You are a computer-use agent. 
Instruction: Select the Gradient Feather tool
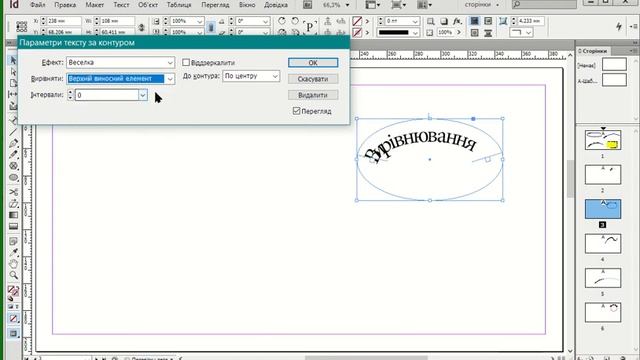tap(13, 226)
